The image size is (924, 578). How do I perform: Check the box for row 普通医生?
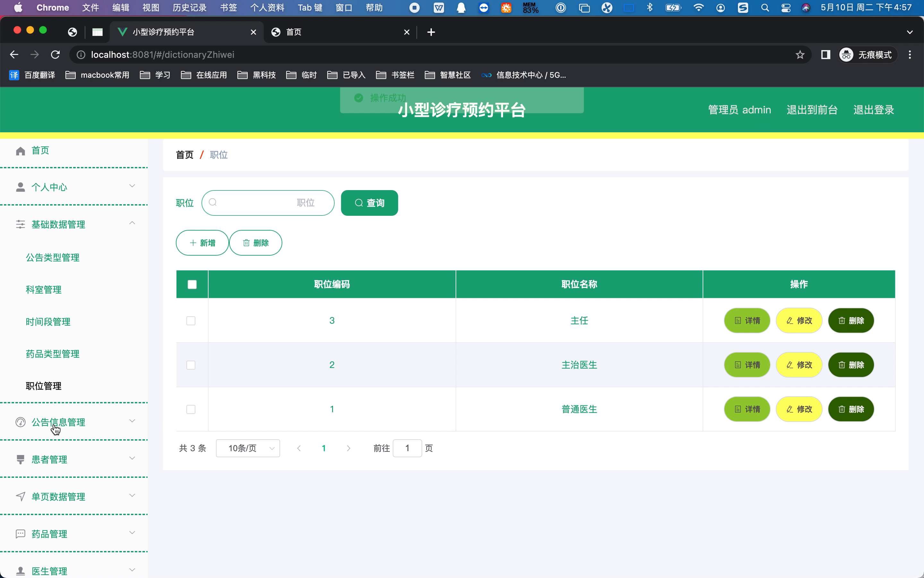click(x=191, y=409)
